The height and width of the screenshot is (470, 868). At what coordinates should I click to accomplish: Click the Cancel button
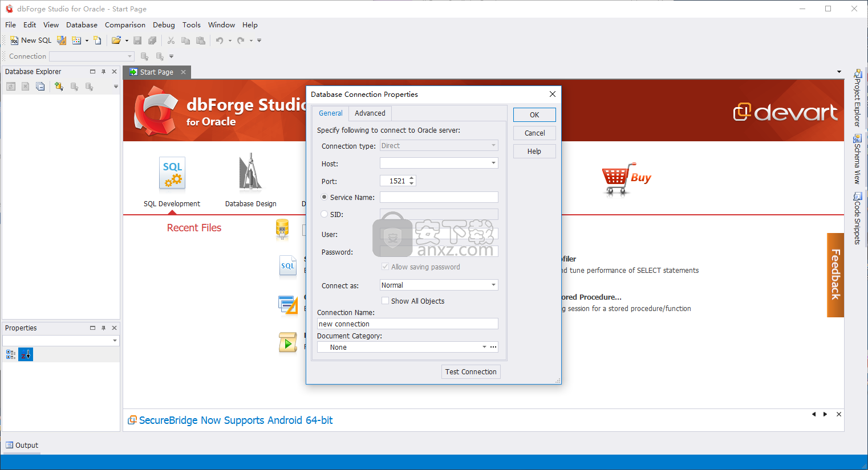pyautogui.click(x=534, y=133)
